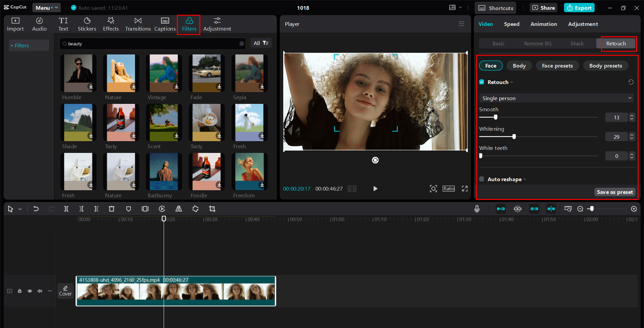Image resolution: width=644 pixels, height=328 pixels.
Task: Click the Rotate tool in timeline toolbar
Action: click(195, 209)
